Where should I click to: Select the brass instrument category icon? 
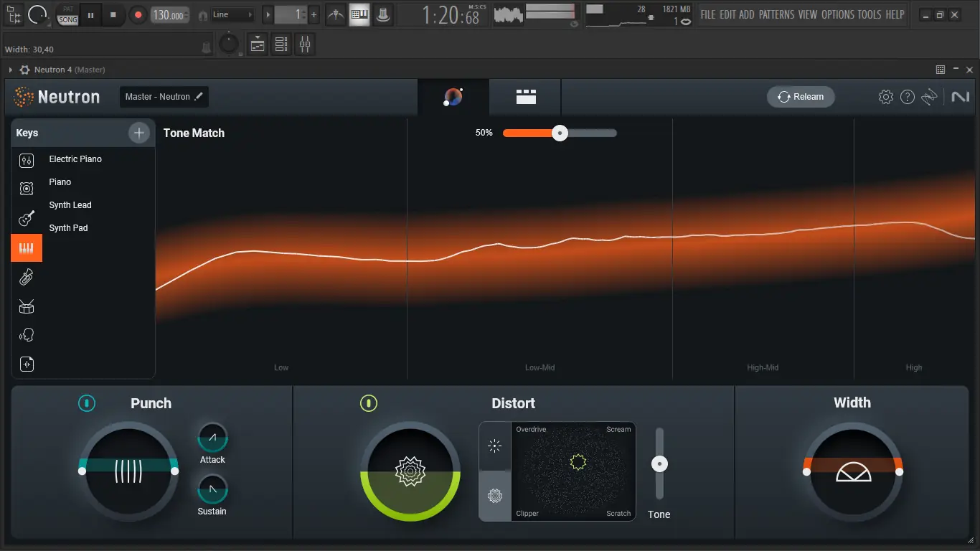click(x=27, y=277)
